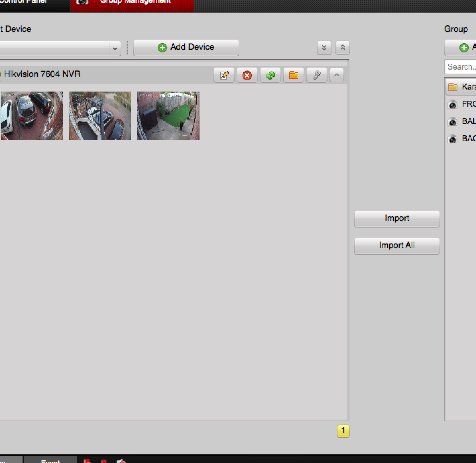The height and width of the screenshot is (463, 476).
Task: Click the green Refresh icon for Hikvision 7604 NVR
Action: 270,75
